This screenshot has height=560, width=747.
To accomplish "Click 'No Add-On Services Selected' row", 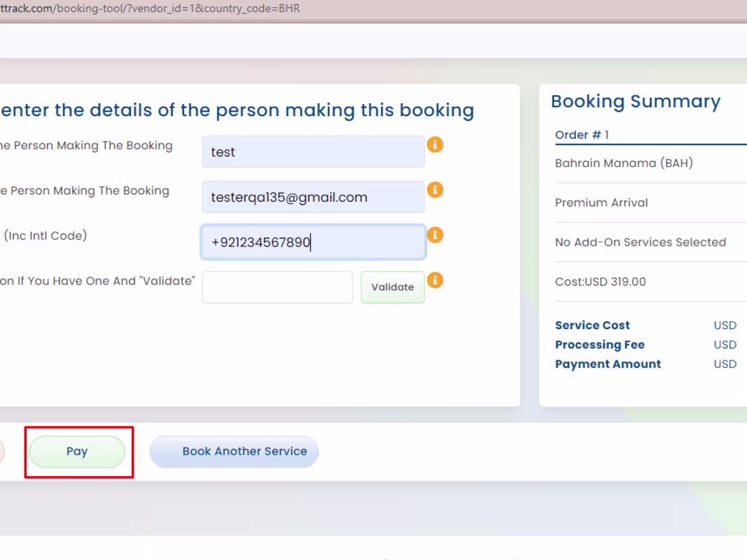I will [x=641, y=242].
